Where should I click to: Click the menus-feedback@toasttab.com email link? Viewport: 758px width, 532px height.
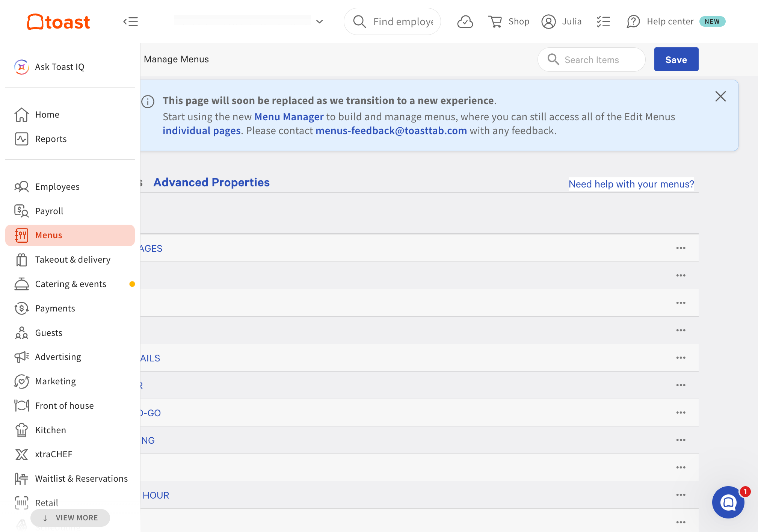coord(391,131)
